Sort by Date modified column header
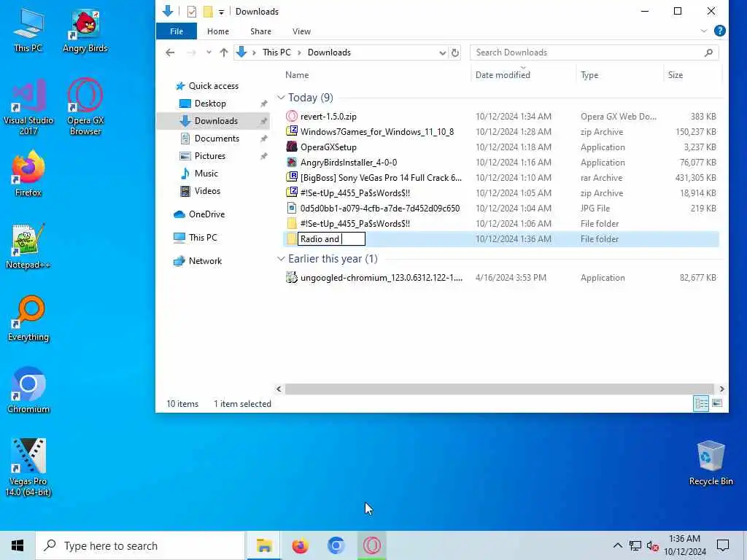This screenshot has width=747, height=560. pyautogui.click(x=503, y=75)
